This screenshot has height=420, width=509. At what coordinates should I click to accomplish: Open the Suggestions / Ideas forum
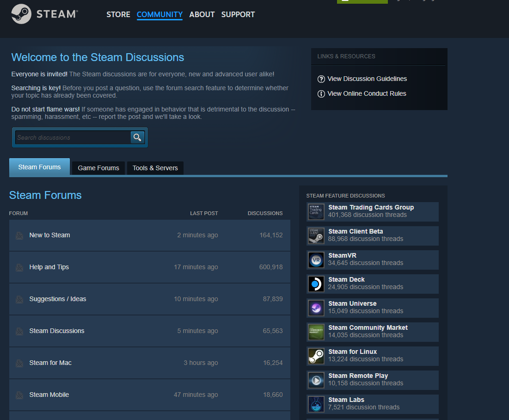(58, 299)
